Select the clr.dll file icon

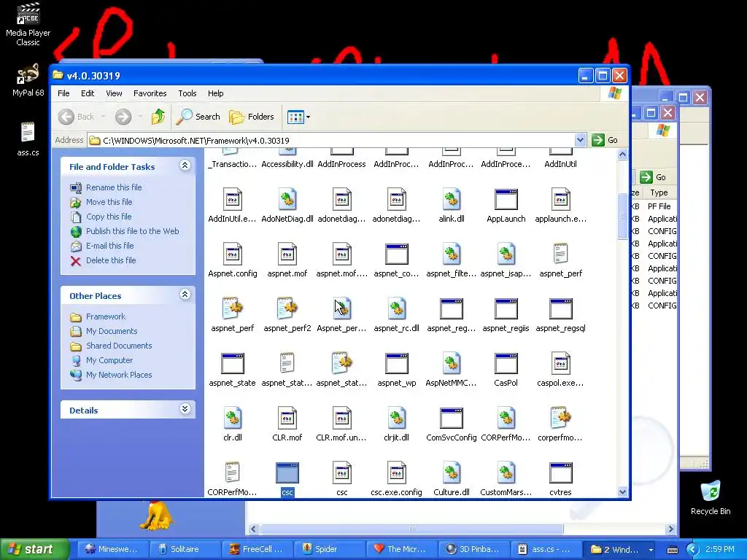click(233, 418)
